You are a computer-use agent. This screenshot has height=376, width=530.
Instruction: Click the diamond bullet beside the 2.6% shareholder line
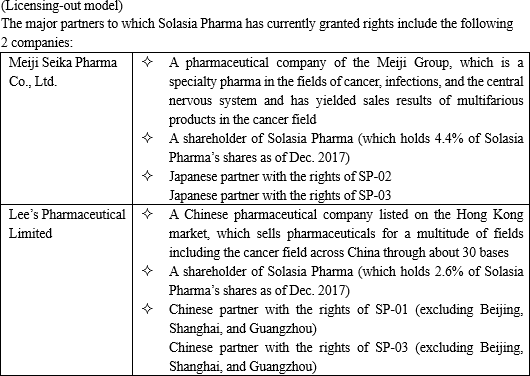coord(147,271)
